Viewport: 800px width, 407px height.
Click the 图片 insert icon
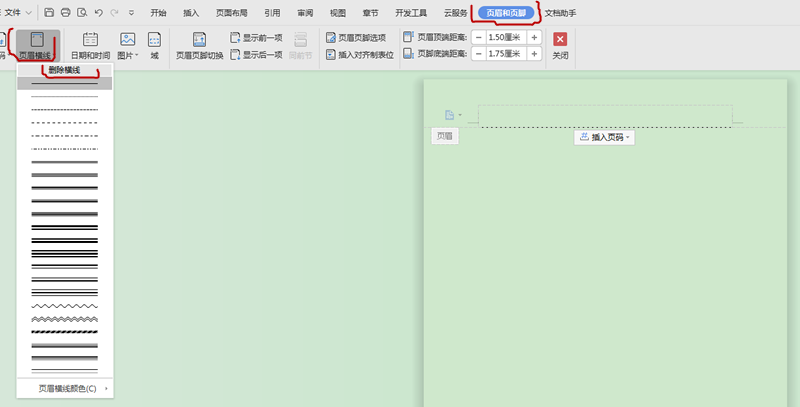(127, 40)
